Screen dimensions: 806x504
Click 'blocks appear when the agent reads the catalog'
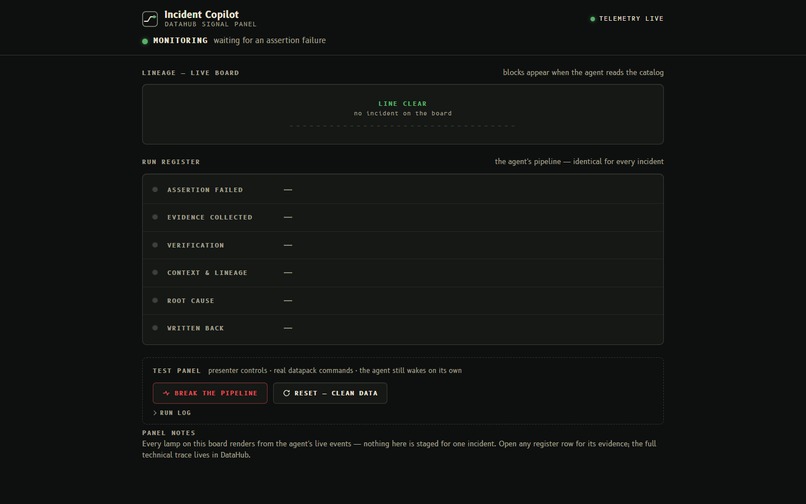click(583, 73)
